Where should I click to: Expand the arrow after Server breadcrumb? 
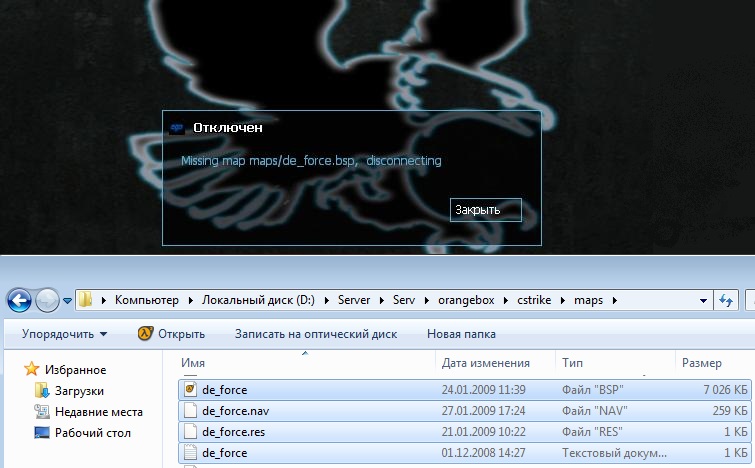(381, 300)
